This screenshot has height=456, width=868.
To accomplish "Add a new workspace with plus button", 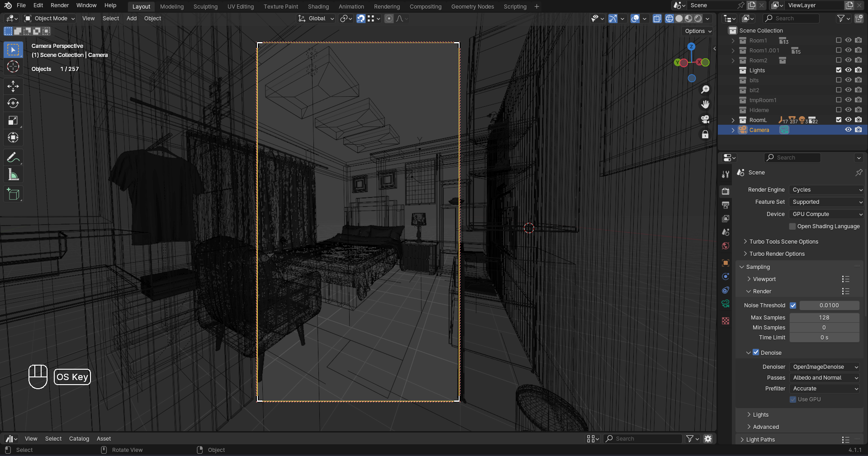I will click(x=537, y=7).
